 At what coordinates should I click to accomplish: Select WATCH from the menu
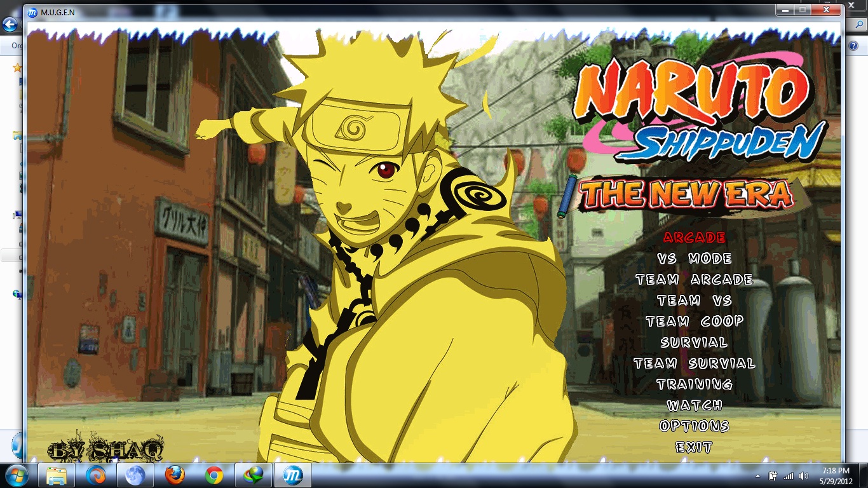tap(694, 405)
